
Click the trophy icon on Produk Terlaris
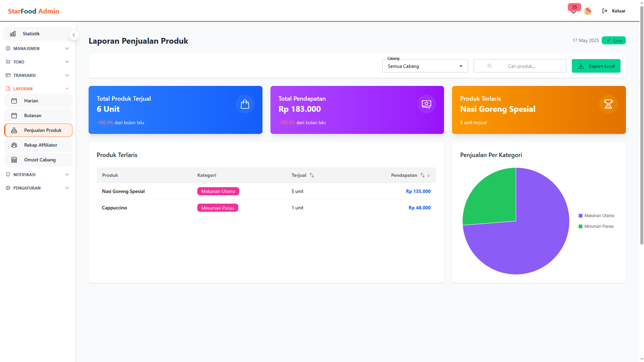608,104
